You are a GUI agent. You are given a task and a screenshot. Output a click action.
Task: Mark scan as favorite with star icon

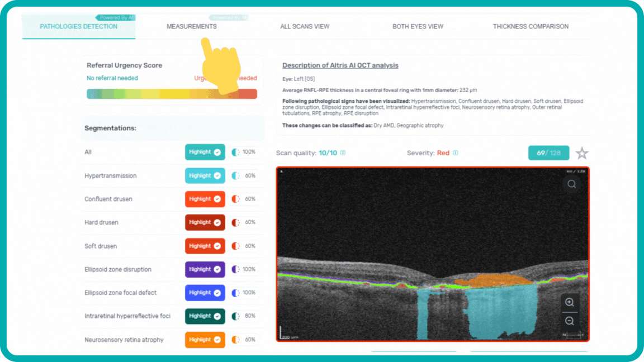click(x=582, y=153)
